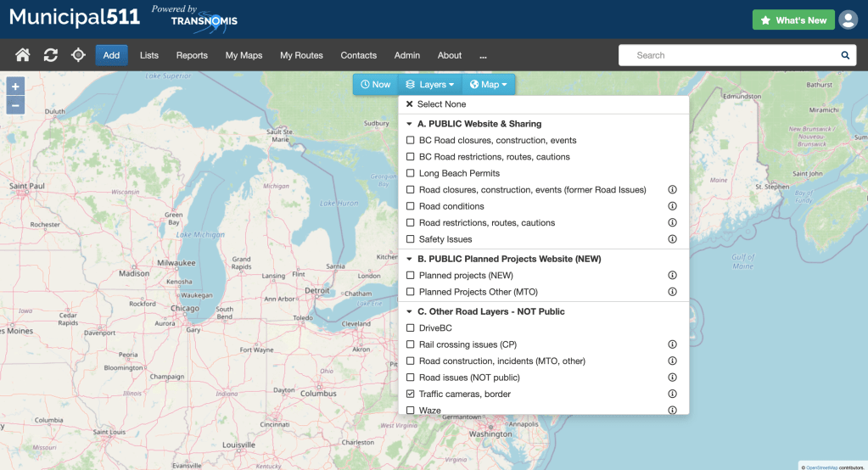Zoom out the map with minus button
The height and width of the screenshot is (470, 868).
click(15, 105)
